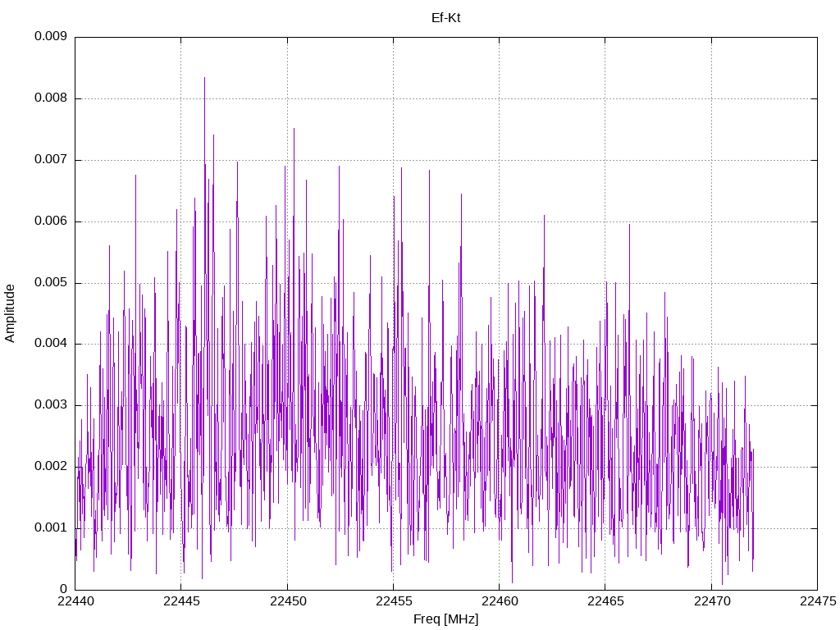The width and height of the screenshot is (840, 630).
Task: Select the 0.005 y-axis tick label
Action: 51,282
